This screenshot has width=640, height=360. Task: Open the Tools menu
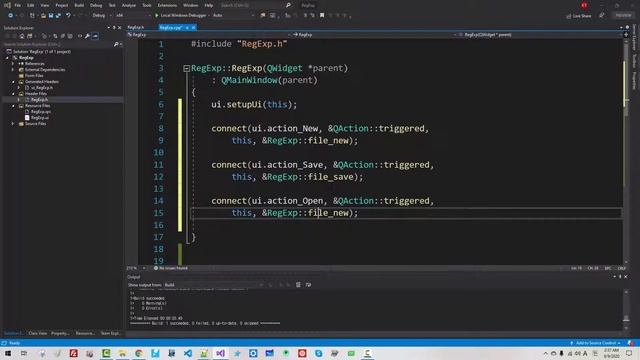pyautogui.click(x=147, y=5)
